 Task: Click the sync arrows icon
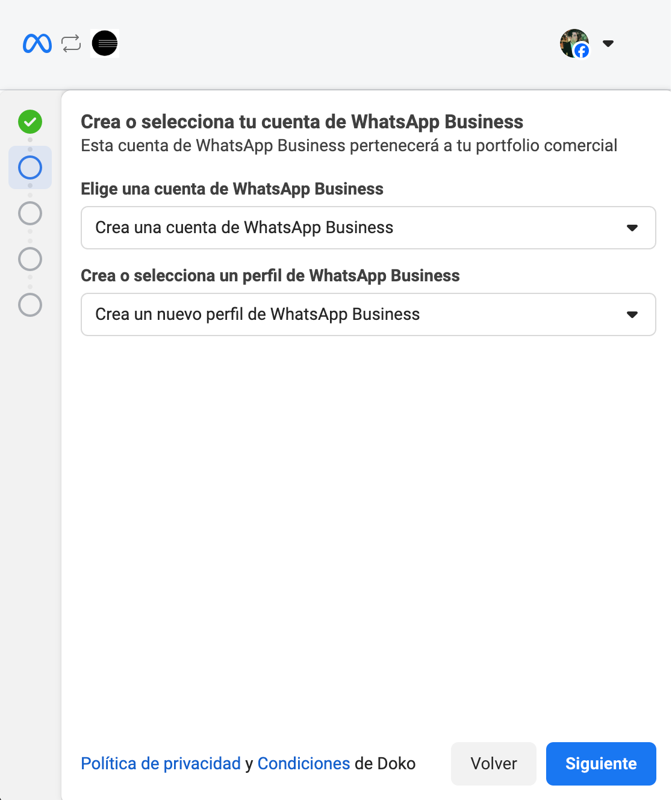click(71, 43)
